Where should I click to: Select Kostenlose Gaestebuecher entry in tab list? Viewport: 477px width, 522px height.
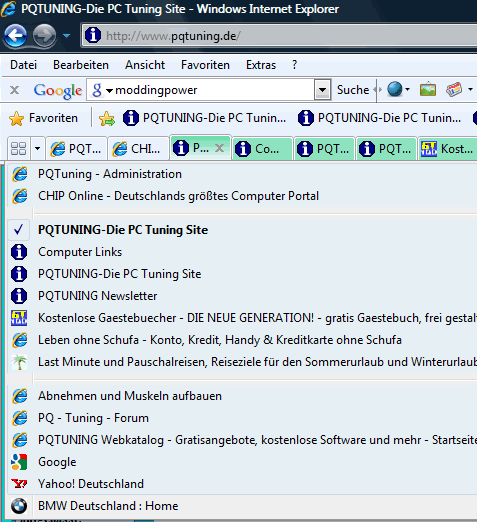242,318
